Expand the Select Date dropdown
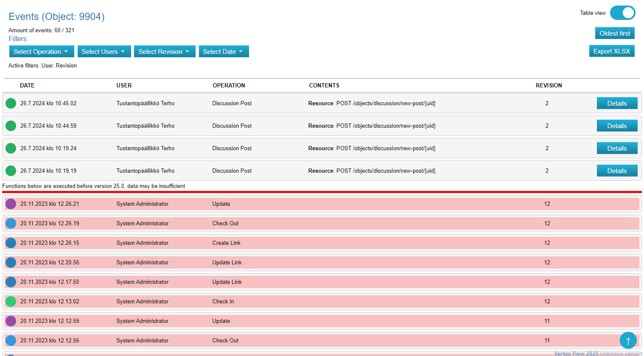This screenshot has height=356, width=644. (223, 51)
